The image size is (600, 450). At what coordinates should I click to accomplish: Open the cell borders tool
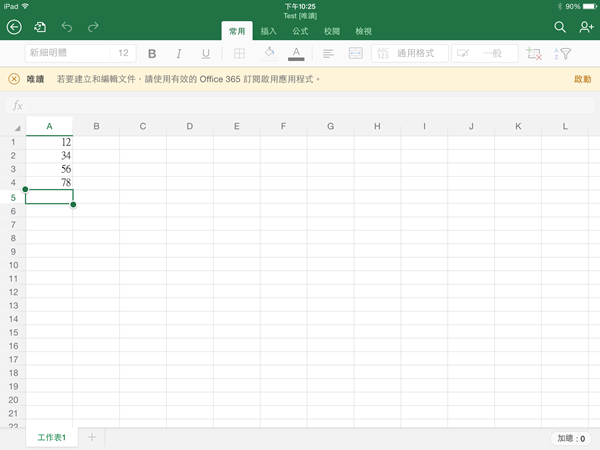coord(240,54)
